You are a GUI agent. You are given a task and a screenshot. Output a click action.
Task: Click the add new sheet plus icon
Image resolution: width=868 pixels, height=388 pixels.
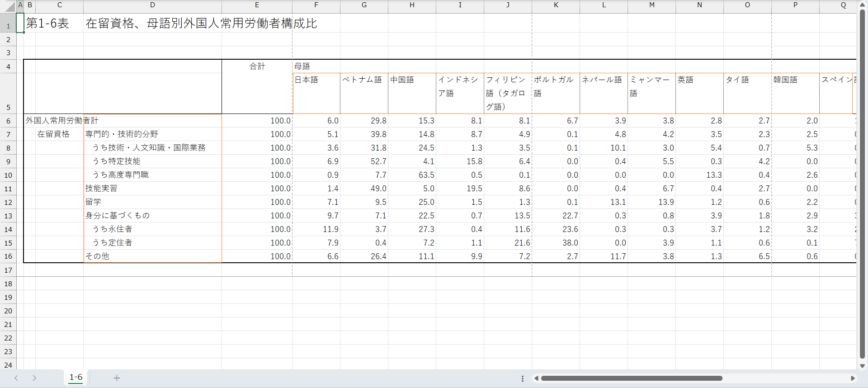(117, 378)
